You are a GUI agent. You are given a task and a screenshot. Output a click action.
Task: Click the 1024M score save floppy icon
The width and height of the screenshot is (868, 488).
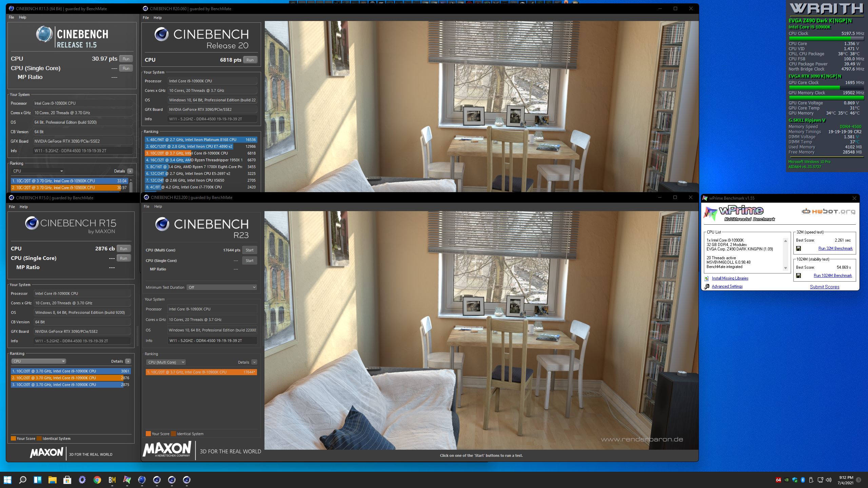pyautogui.click(x=798, y=276)
